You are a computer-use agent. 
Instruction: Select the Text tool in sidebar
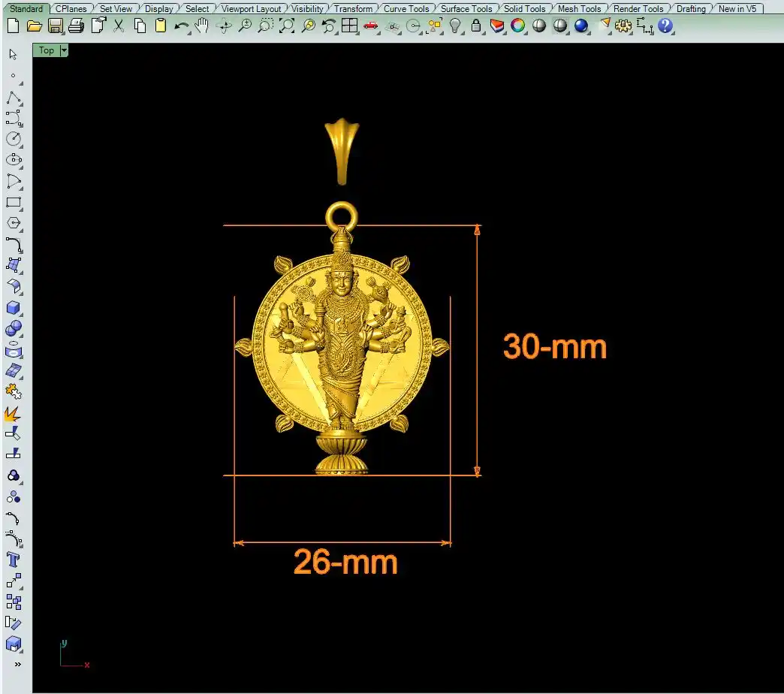(13, 560)
